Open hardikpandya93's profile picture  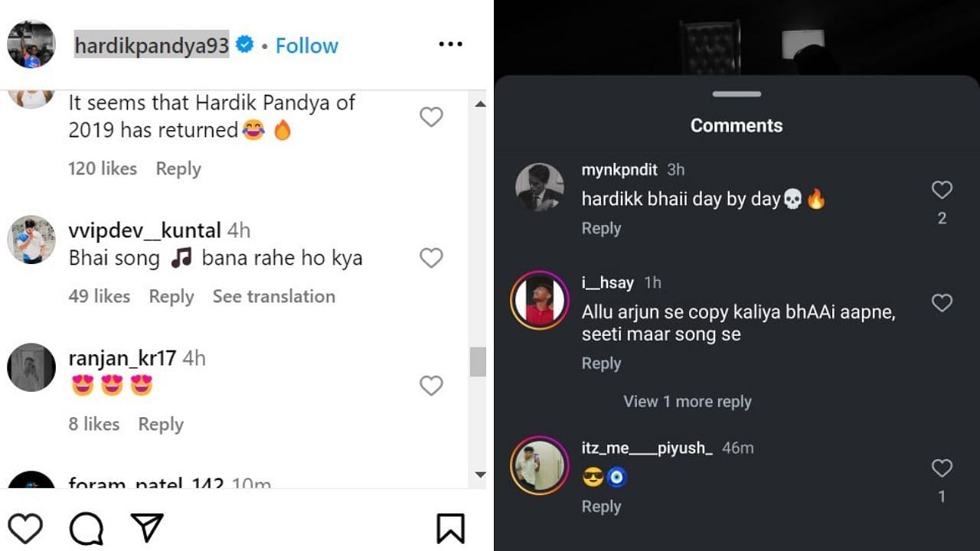click(x=31, y=44)
